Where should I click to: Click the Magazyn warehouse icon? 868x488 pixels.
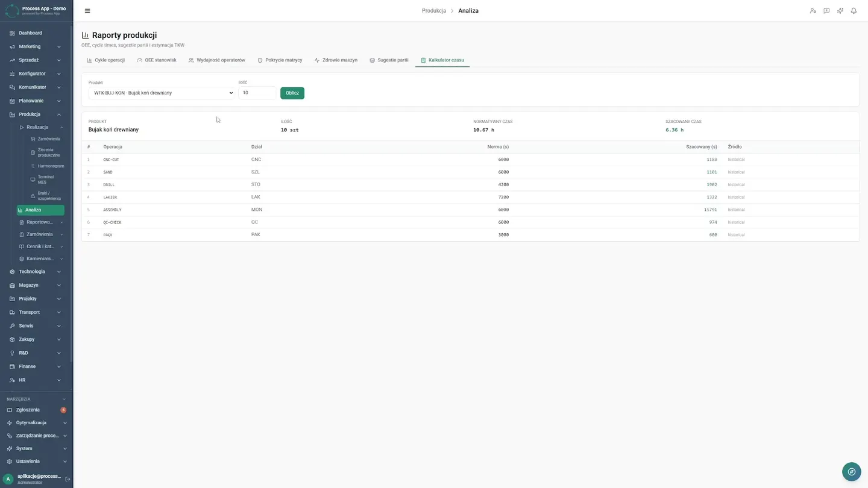click(12, 285)
